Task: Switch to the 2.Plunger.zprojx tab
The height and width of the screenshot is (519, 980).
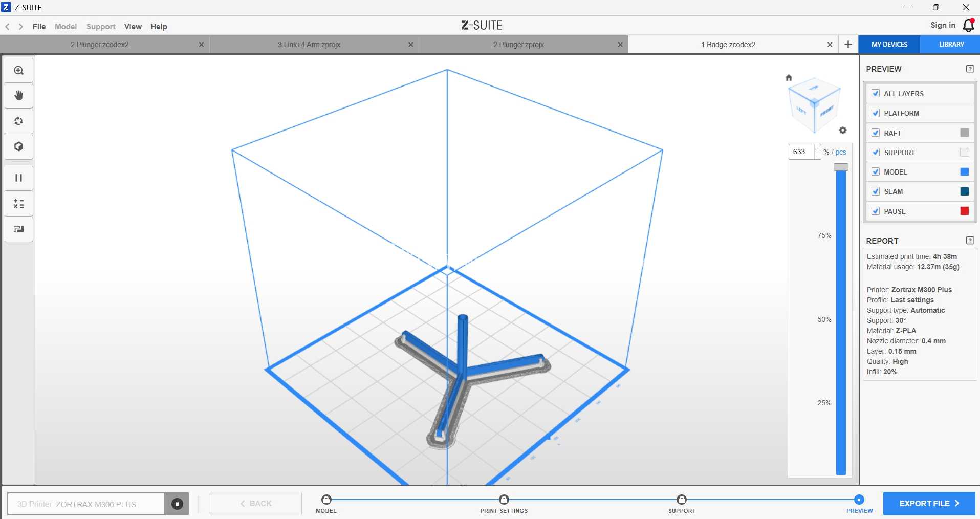Action: click(518, 45)
